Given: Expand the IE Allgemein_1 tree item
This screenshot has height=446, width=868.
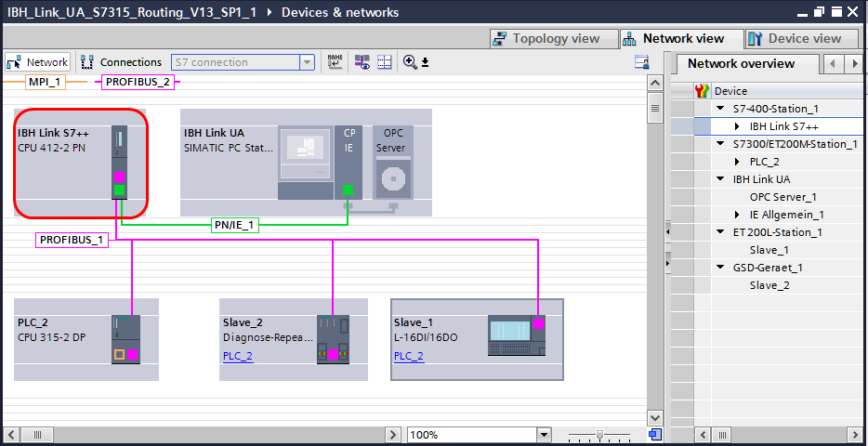Looking at the screenshot, I should click(738, 215).
